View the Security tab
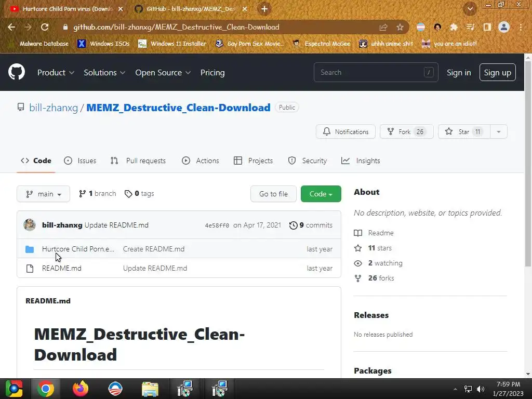Viewport: 532px width, 399px height. click(x=308, y=161)
